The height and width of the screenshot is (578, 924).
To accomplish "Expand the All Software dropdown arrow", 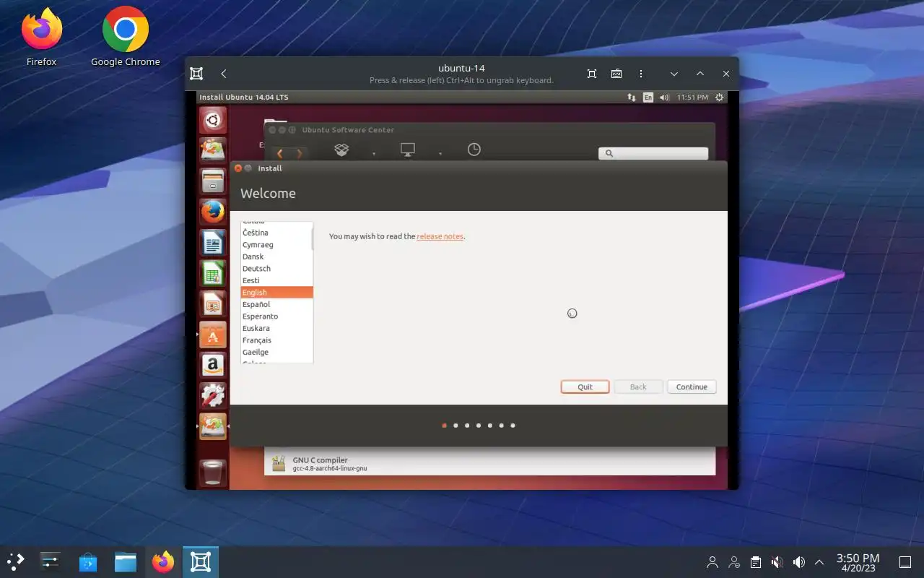I will pos(373,154).
